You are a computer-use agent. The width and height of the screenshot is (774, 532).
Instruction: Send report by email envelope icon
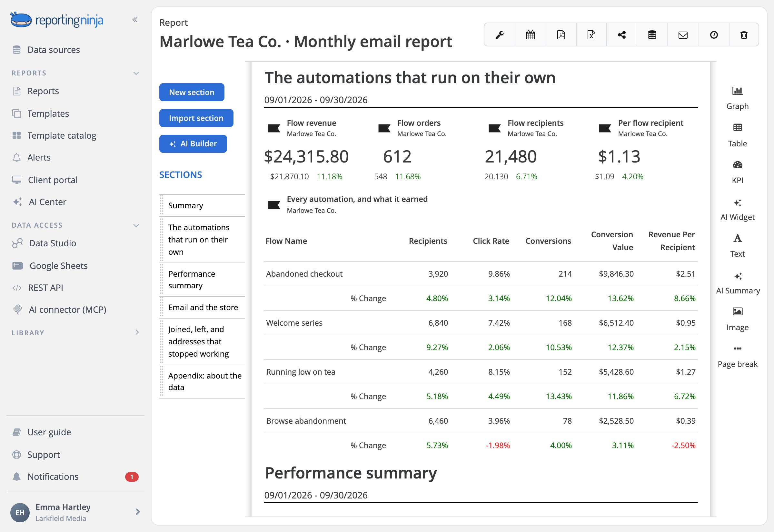[683, 35]
